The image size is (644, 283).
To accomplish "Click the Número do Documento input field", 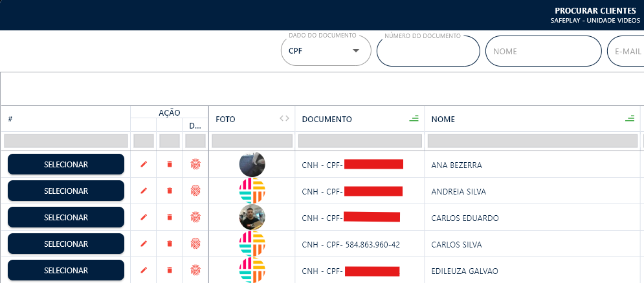I will [428, 52].
